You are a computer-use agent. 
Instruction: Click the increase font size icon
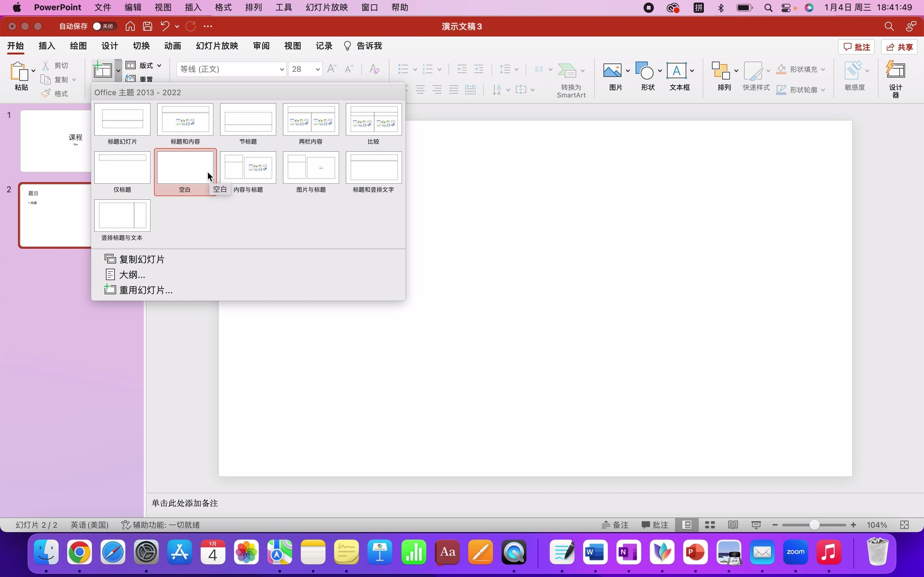pos(331,69)
